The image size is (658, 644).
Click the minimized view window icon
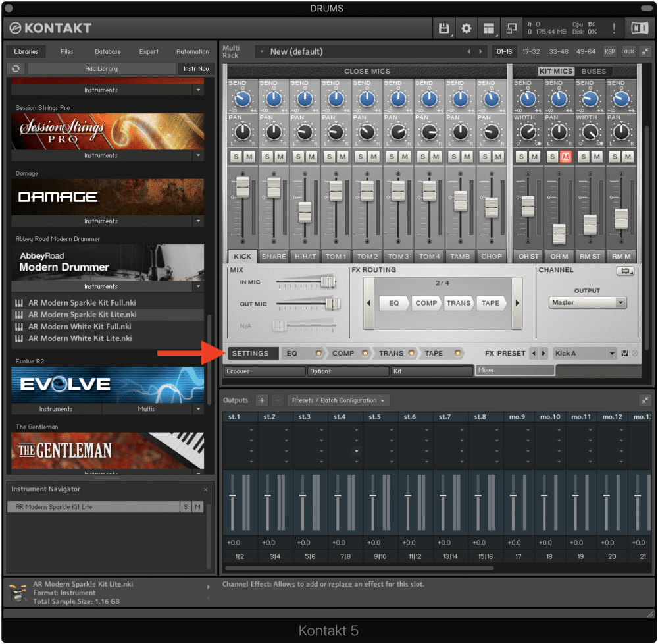pos(511,28)
